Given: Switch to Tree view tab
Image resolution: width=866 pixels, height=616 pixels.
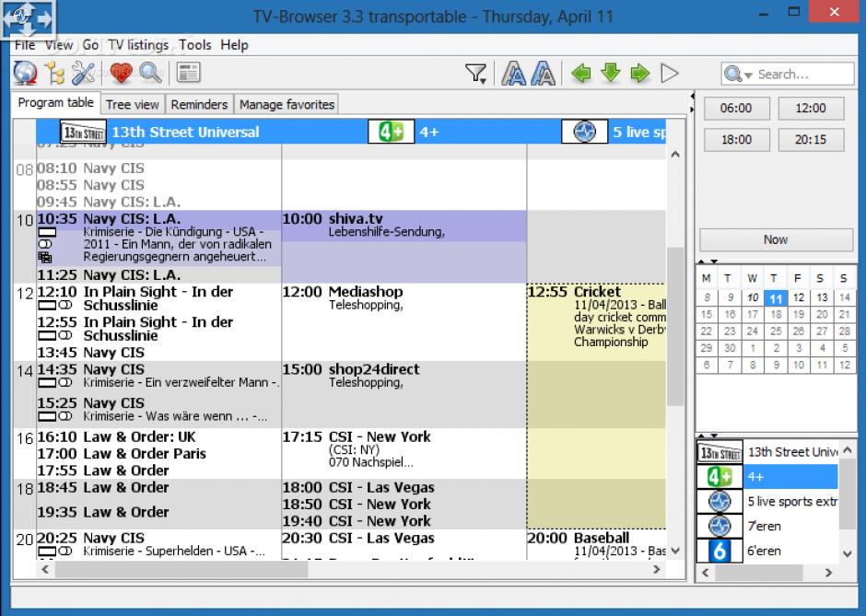Looking at the screenshot, I should click(132, 104).
